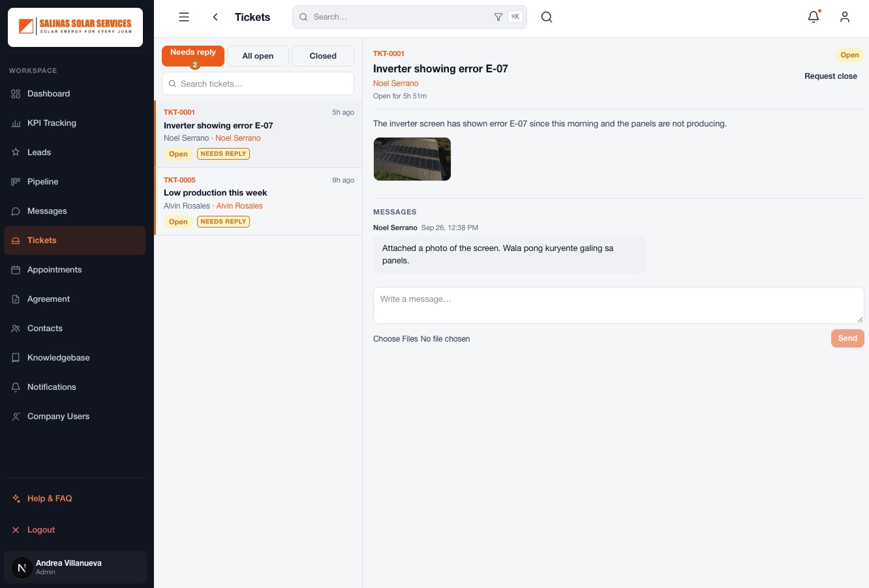Image resolution: width=869 pixels, height=588 pixels.
Task: Click Logout in sidebar
Action: tap(74, 530)
